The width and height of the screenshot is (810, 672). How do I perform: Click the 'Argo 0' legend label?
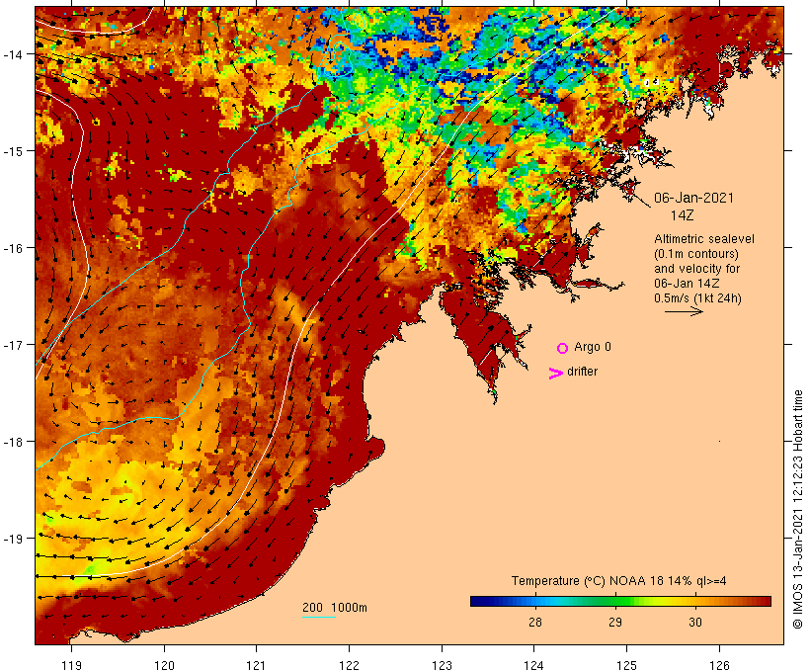(x=593, y=347)
